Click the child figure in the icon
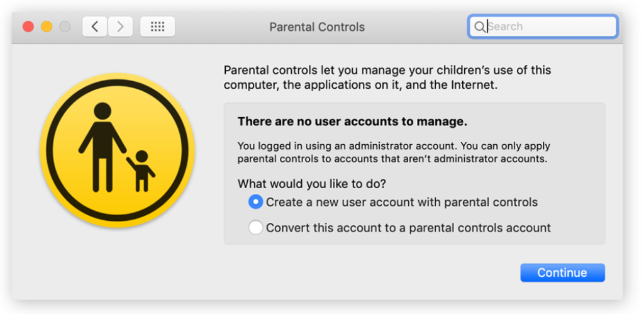The height and width of the screenshot is (314, 644). point(142,170)
